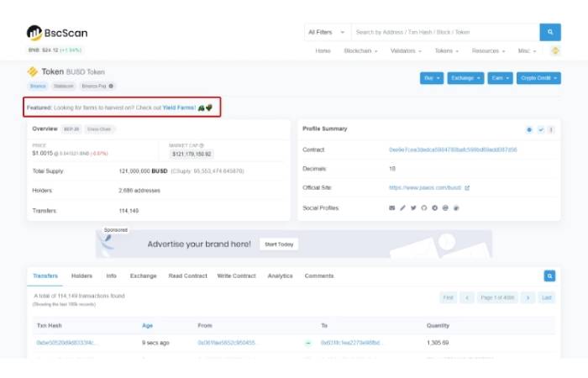Click the Binance coin icon beside Misc menu
Image resolution: width=588 pixels, height=378 pixels.
pyautogui.click(x=555, y=50)
